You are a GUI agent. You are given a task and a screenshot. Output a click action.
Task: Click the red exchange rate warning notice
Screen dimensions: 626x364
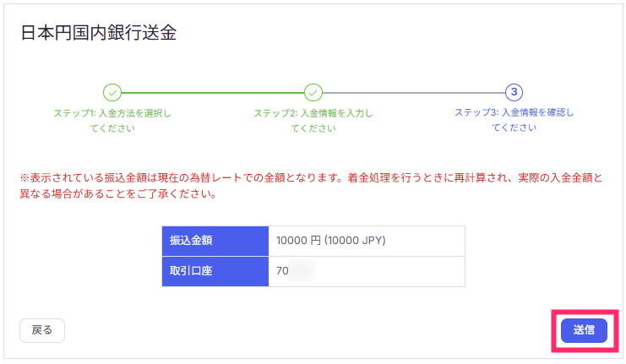311,186
